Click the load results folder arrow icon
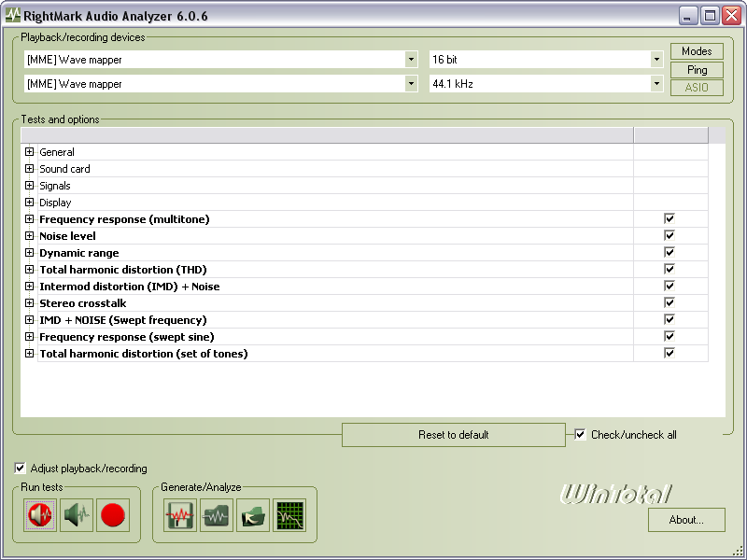The height and width of the screenshot is (560, 747). coord(253,515)
